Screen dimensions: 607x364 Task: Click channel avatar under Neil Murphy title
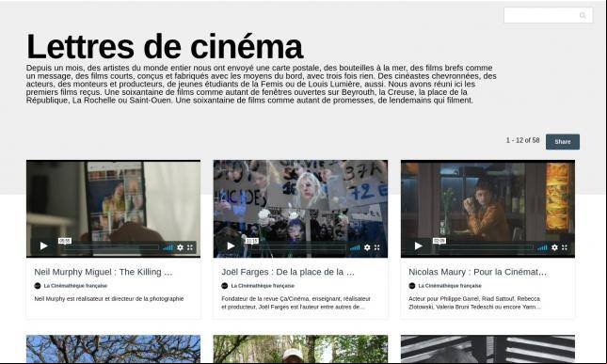(38, 286)
